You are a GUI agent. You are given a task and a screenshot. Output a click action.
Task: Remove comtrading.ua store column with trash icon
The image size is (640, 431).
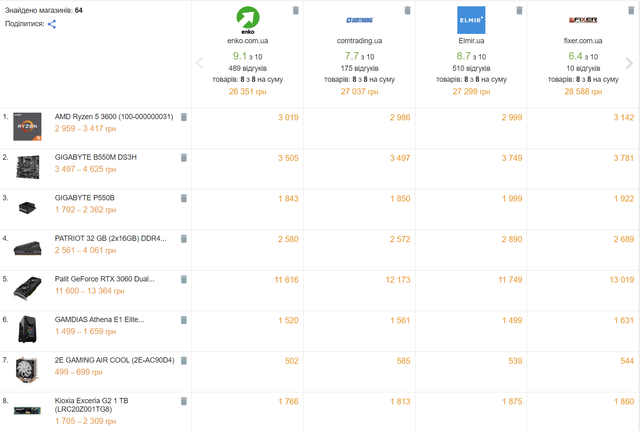pyautogui.click(x=407, y=10)
